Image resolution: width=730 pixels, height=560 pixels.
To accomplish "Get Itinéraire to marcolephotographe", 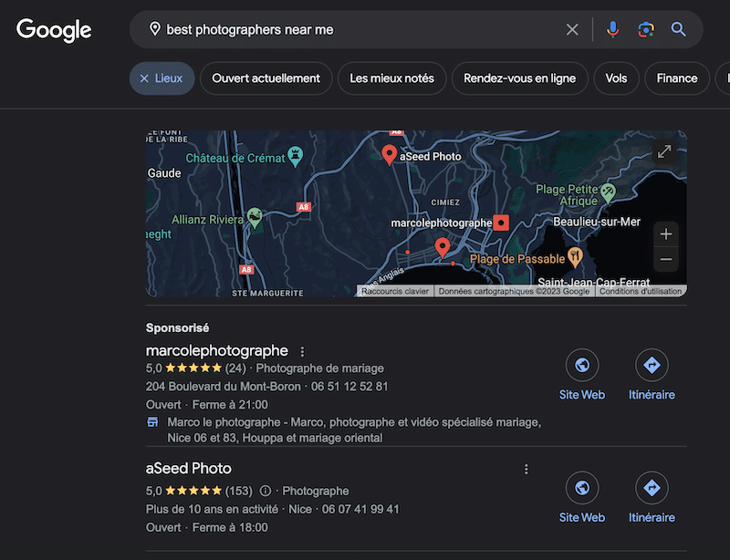I will click(x=652, y=375).
